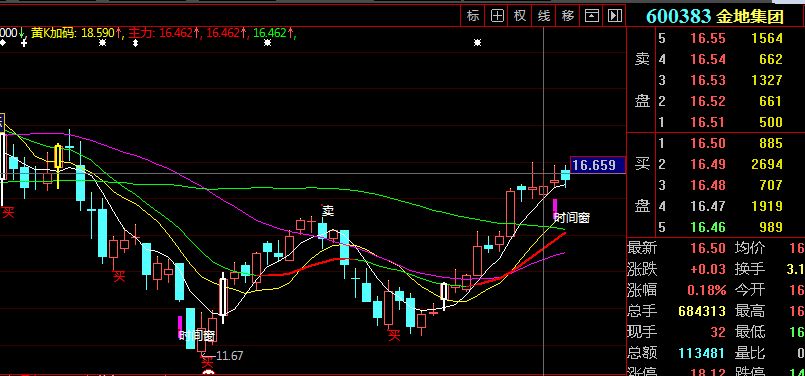
Task: Select the 线 drawing-line tool
Action: coord(544,16)
